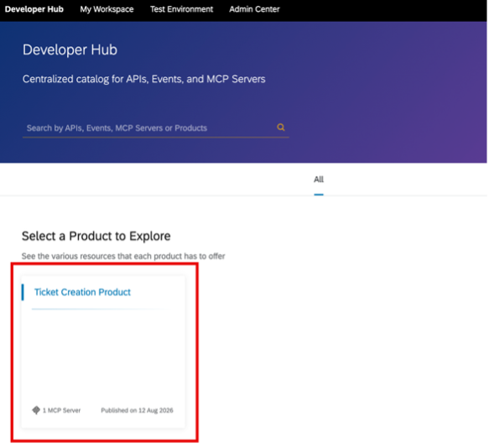The width and height of the screenshot is (489, 448).
Task: Click 'Centralized catalog for APIs, Events, and MCP Servers'
Action: [x=143, y=79]
